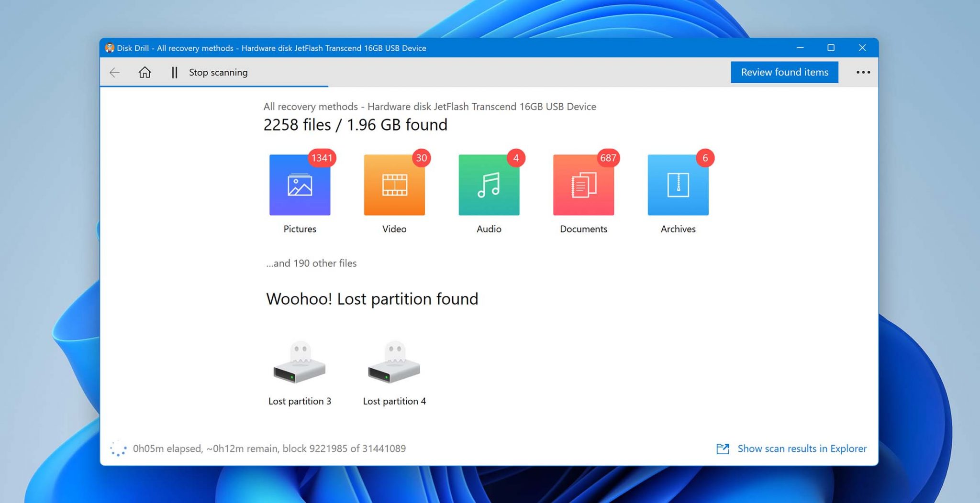Open the Audio category tile

pos(489,185)
